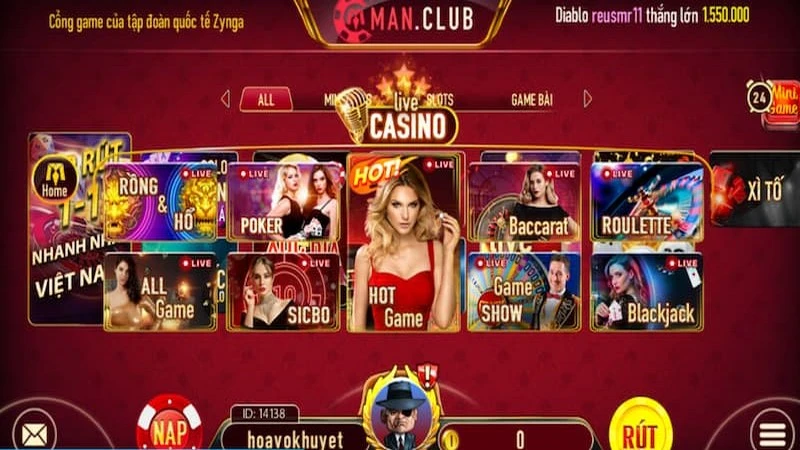Screen dimensions: 800x450
Task: Click the gangster avatar profile picture
Action: [x=401, y=414]
